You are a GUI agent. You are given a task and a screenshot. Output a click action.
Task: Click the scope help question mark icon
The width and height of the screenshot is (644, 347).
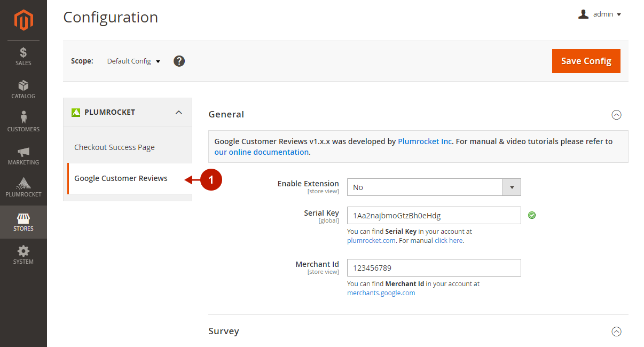179,61
